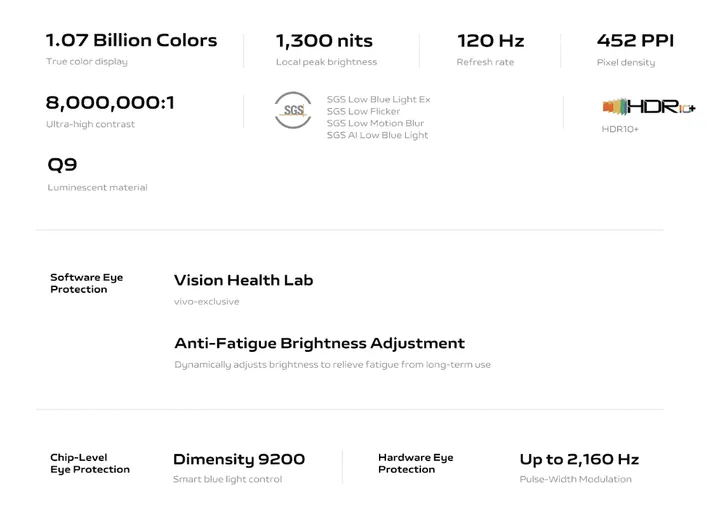Open Anti-Fatigue Brightness Adjustment heading
The height and width of the screenshot is (510, 720).
pyautogui.click(x=319, y=343)
